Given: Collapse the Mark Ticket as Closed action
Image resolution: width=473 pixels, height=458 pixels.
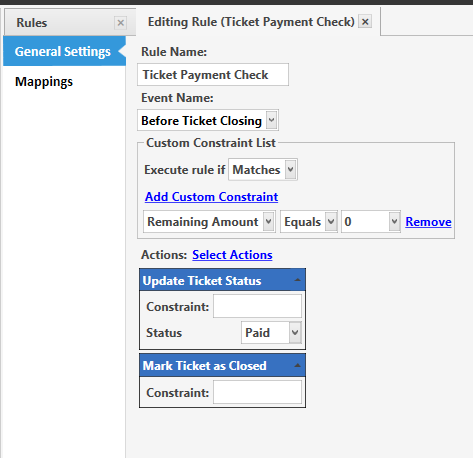Looking at the screenshot, I should 297,366.
